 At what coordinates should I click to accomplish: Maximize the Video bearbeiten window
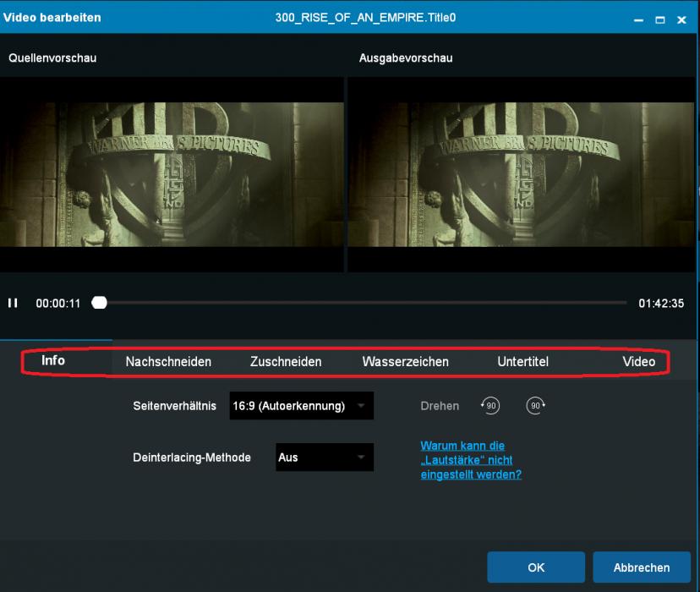click(x=660, y=19)
